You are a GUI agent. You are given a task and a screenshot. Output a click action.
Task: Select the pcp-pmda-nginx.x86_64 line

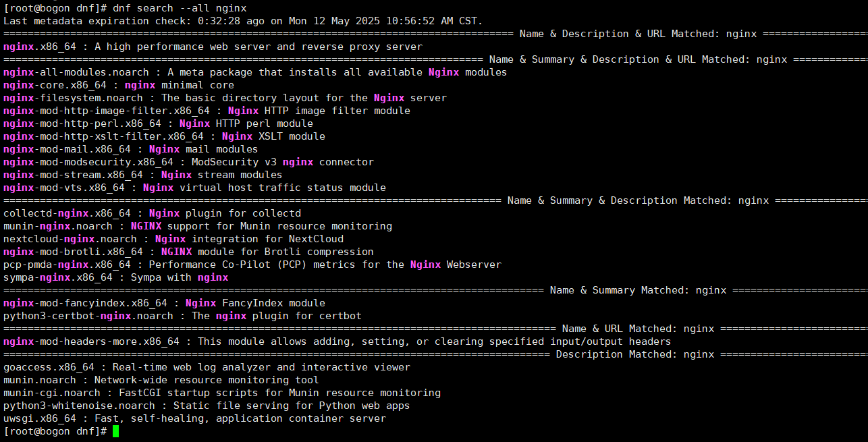point(252,265)
